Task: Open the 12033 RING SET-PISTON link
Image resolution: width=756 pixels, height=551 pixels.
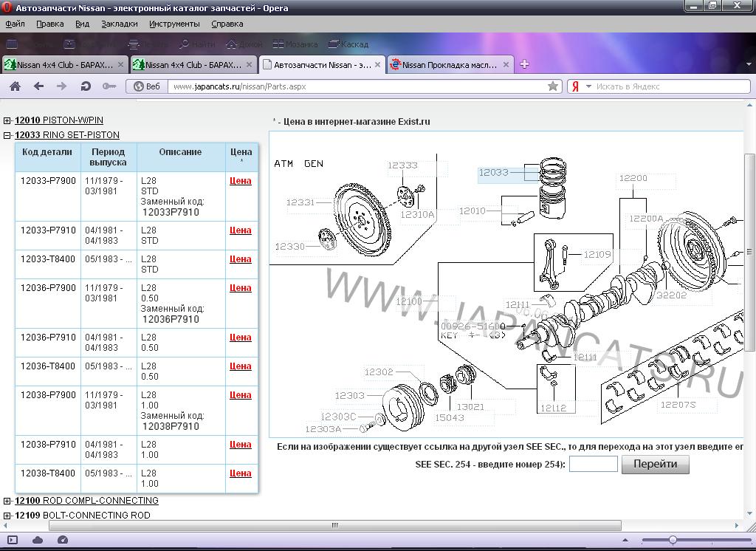Action: 67,135
